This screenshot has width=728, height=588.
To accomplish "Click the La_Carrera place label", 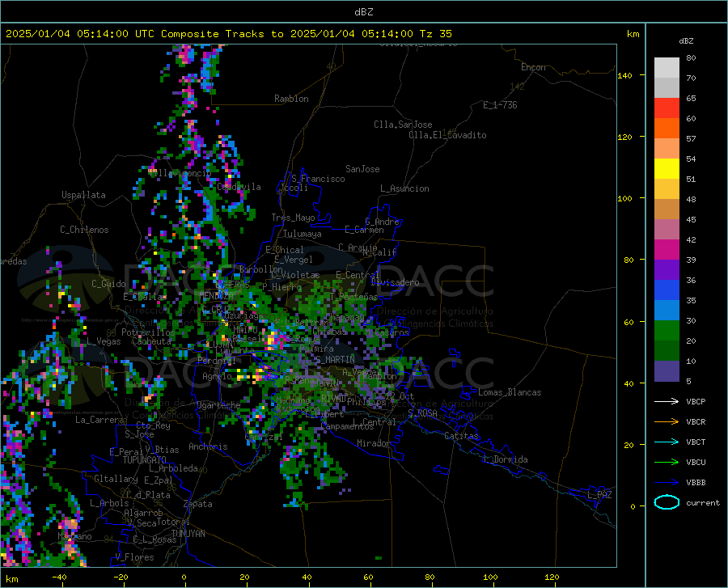I will [x=99, y=420].
